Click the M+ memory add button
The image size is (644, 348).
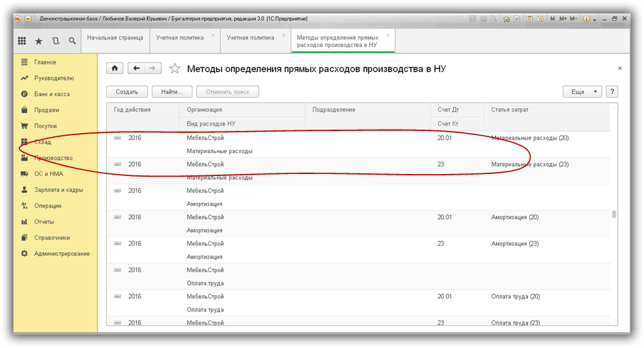(x=563, y=19)
